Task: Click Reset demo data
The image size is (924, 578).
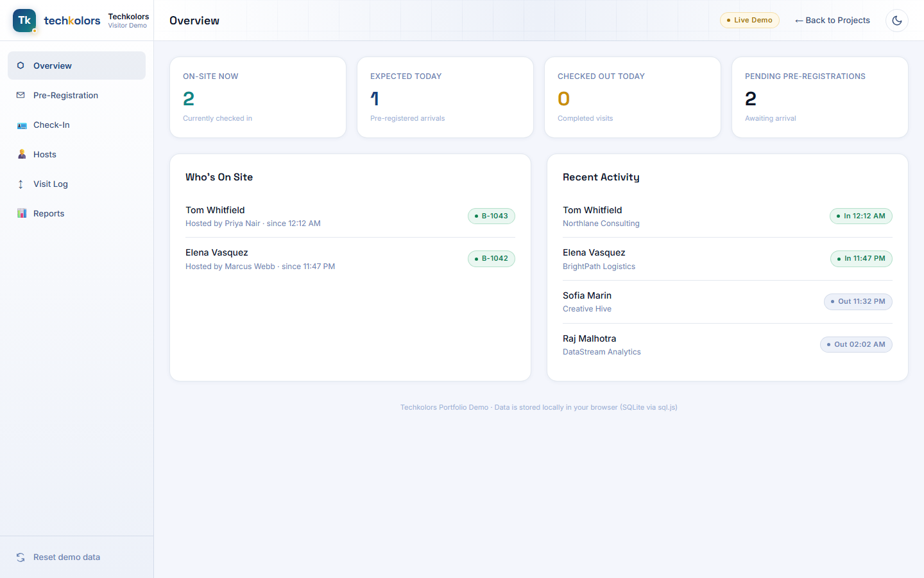Action: 76,557
